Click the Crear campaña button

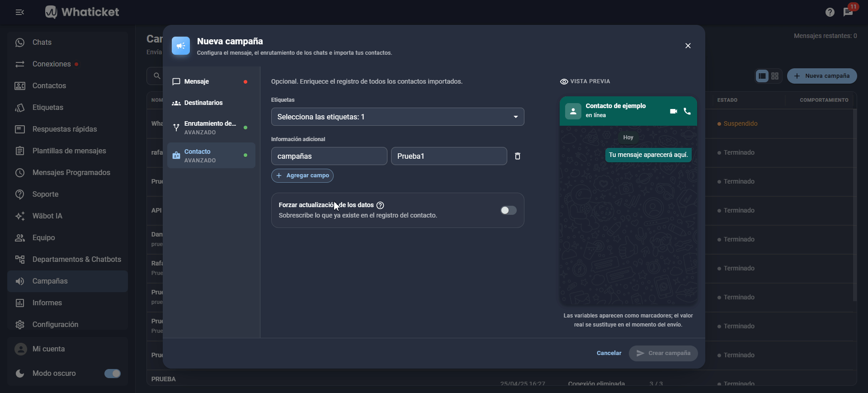(x=663, y=353)
